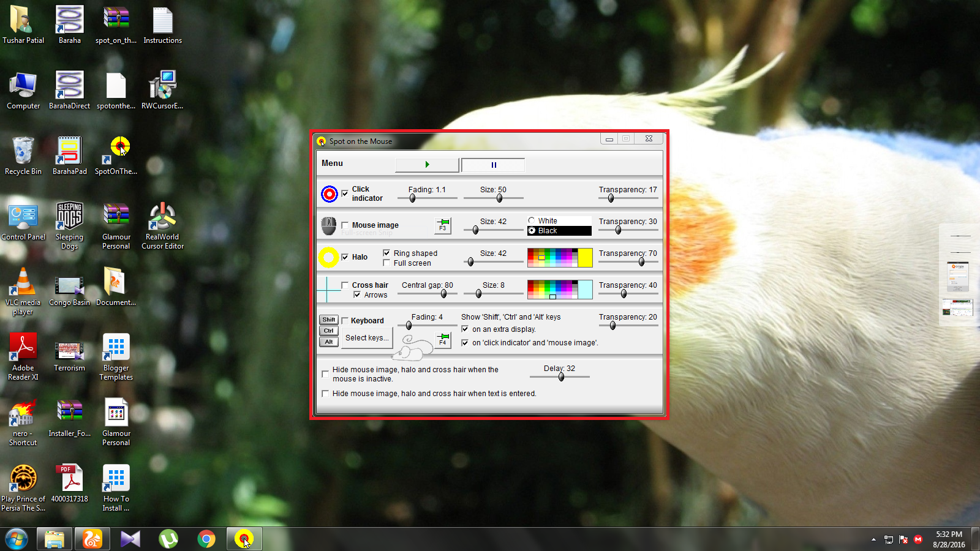Click the red bullseye click indicator icon
Screen dimensions: 980x551
[x=330, y=193]
